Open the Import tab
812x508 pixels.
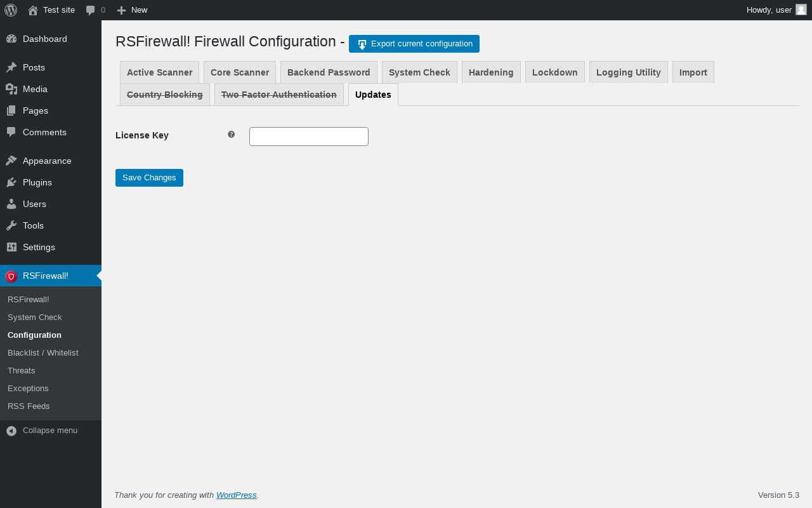tap(693, 72)
